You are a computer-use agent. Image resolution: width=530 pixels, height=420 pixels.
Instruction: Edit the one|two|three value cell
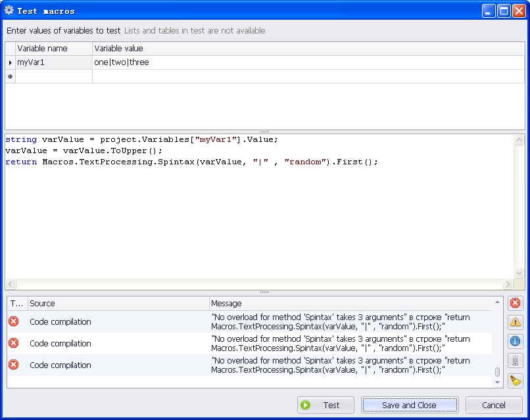[308, 62]
